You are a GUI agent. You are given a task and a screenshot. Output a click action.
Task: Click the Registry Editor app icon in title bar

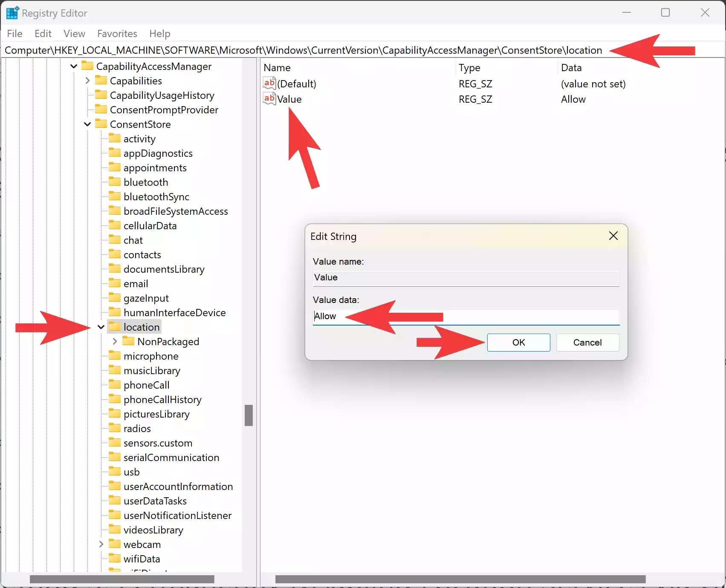pos(12,13)
